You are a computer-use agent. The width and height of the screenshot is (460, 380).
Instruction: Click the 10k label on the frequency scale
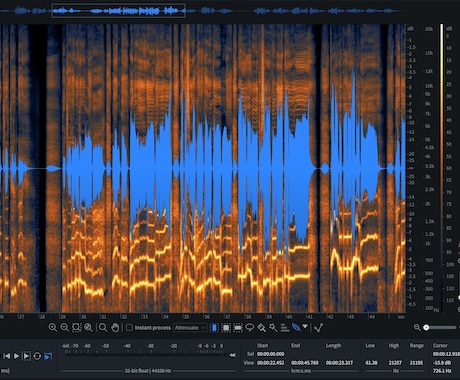[x=429, y=86]
